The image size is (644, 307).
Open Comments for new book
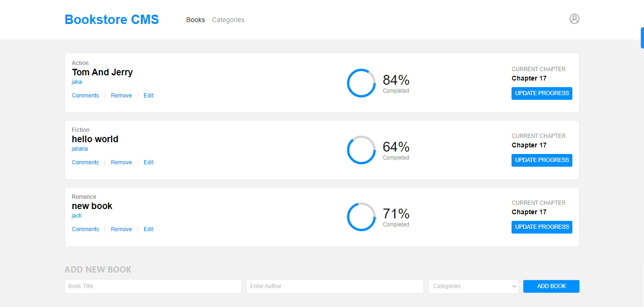click(x=85, y=229)
